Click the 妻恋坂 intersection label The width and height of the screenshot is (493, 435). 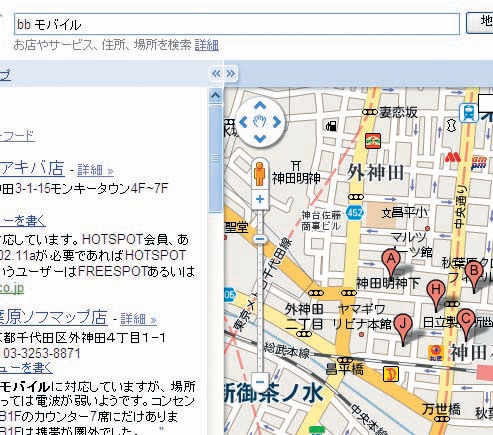[398, 112]
